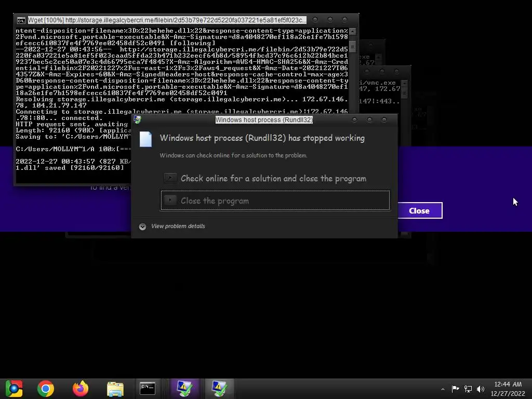Click the 'Windows host process (Rundll32)' title text
This screenshot has width=532, height=399.
click(x=264, y=120)
